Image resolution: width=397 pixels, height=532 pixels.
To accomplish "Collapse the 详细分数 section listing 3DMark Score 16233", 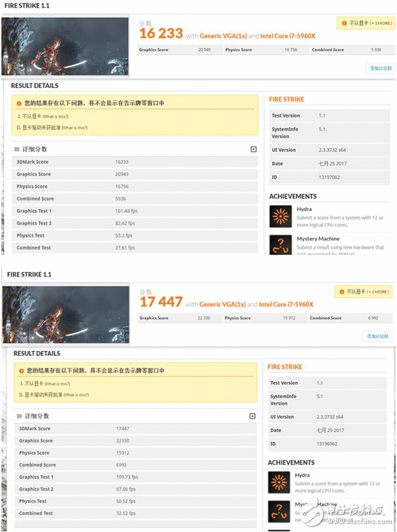I will [x=253, y=149].
